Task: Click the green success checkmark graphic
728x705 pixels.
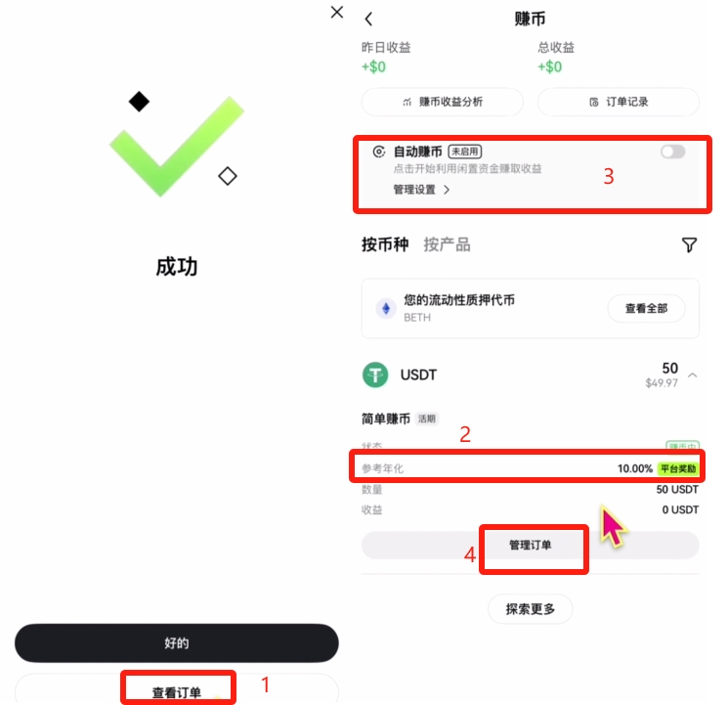Action: (x=177, y=147)
